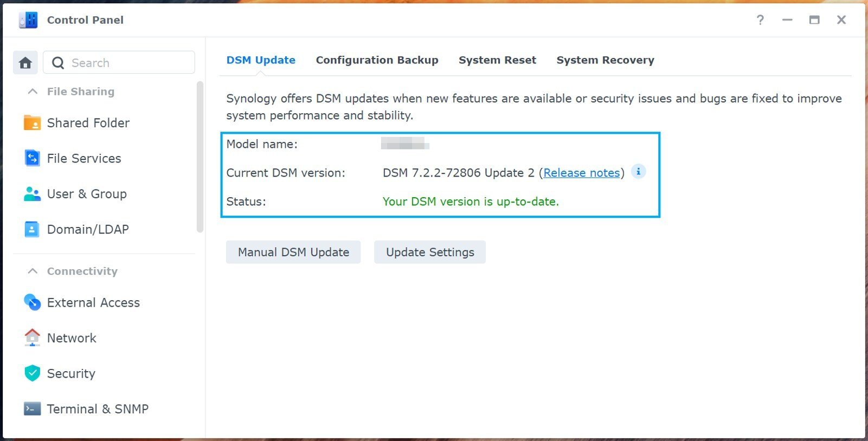Collapse the File Sharing section
The width and height of the screenshot is (868, 441).
click(x=33, y=92)
